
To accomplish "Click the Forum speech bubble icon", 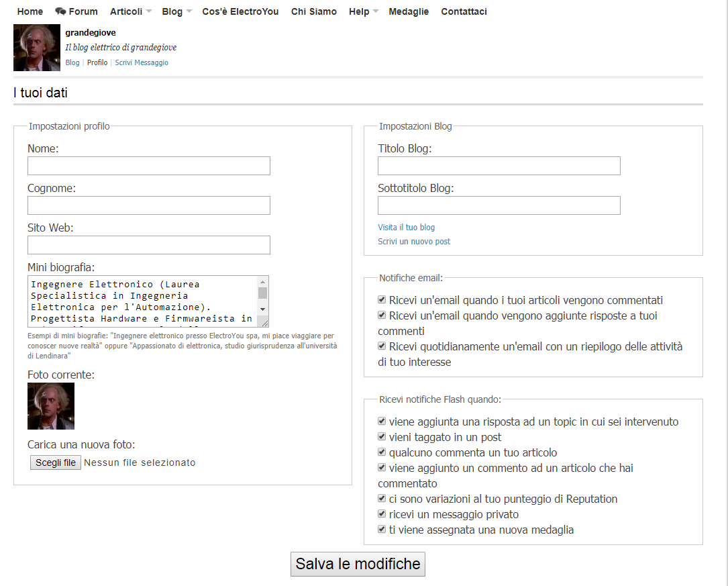I will click(x=60, y=11).
